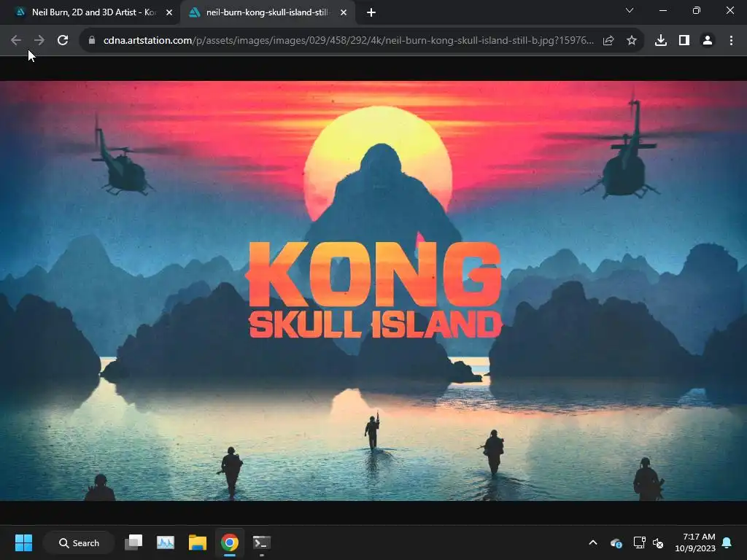
Task: Open the tab search dropdown chevron
Action: [630, 10]
